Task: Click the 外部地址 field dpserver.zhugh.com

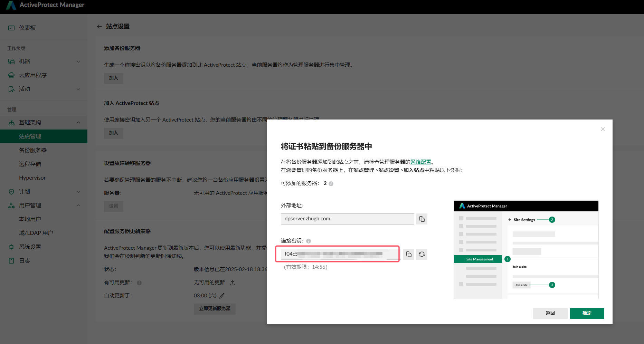Action: point(347,219)
